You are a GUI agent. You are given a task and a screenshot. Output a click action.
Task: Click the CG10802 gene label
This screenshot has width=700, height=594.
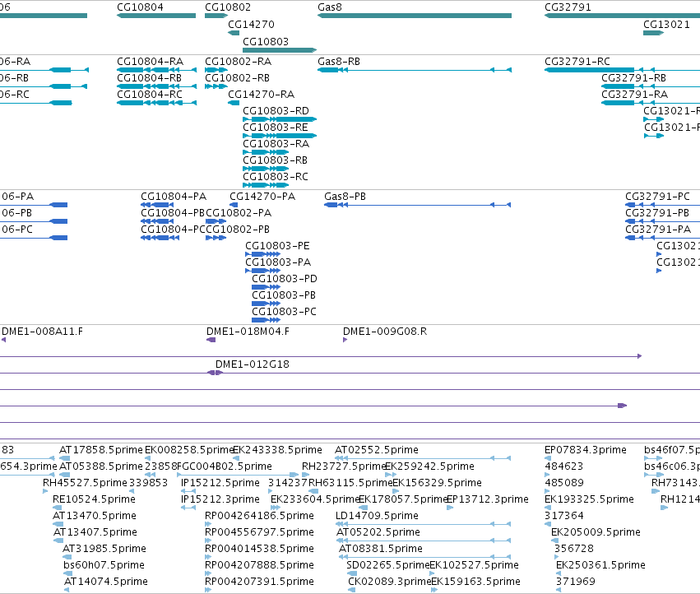228,7
